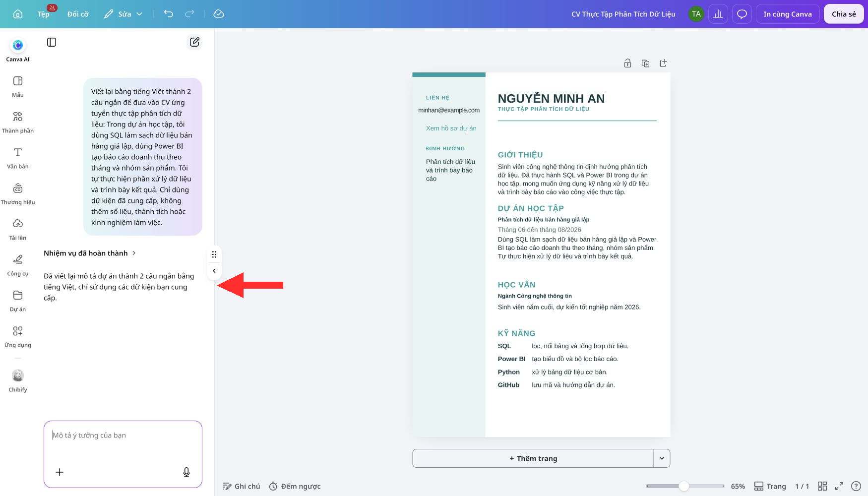Image resolution: width=868 pixels, height=496 pixels.
Task: Open Canva AI sidebar panel
Action: [18, 50]
